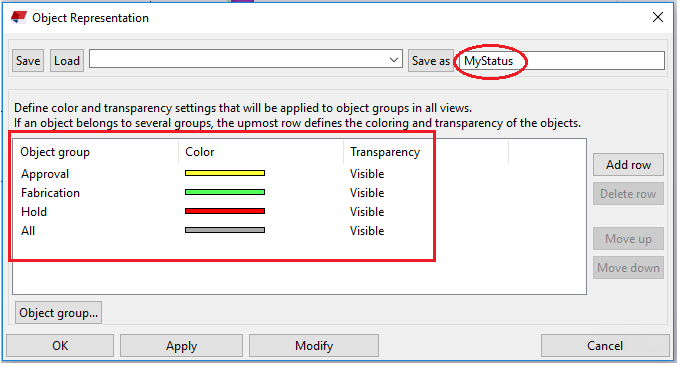
Task: Click the Add row button
Action: click(x=628, y=165)
